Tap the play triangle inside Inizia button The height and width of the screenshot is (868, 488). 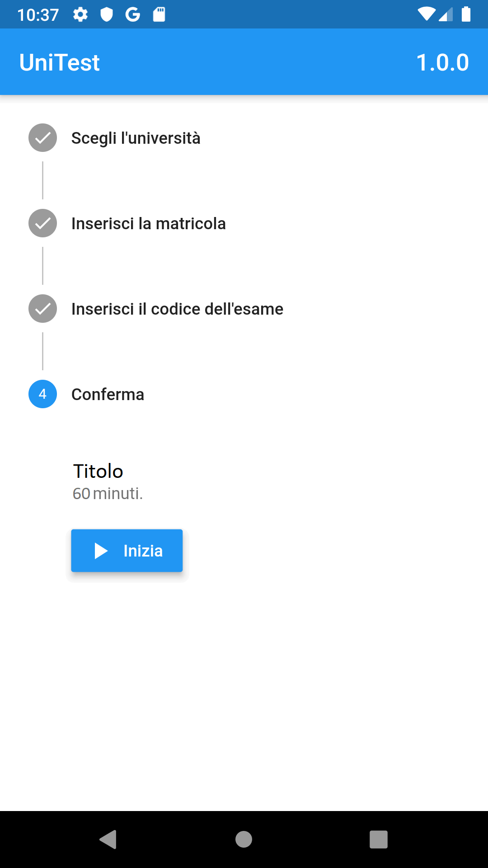point(101,551)
